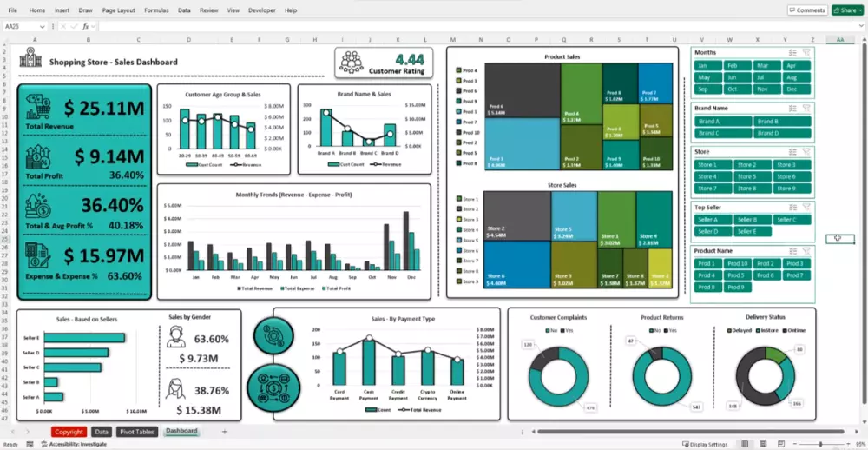Click the Prod 4 legend color swatch
The image size is (868, 450).
click(x=459, y=71)
